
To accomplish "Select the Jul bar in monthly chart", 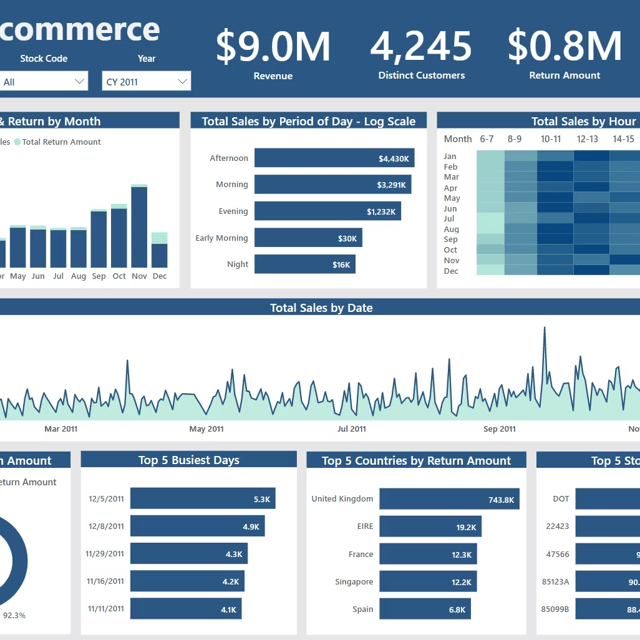I will [58, 248].
